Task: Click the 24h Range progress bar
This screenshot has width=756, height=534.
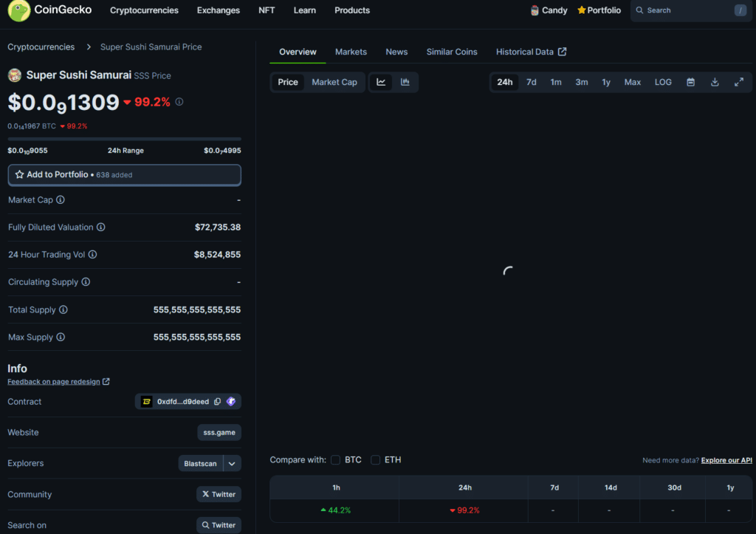Action: (124, 139)
